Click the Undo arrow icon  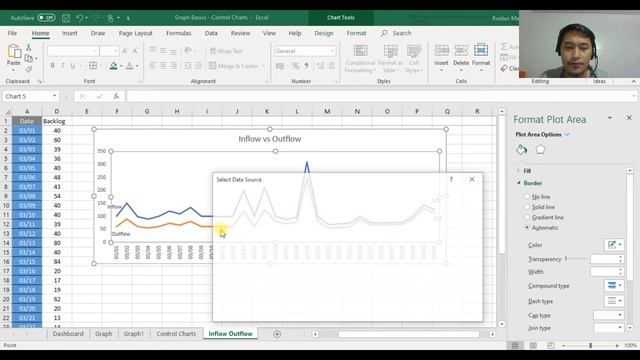pos(80,18)
